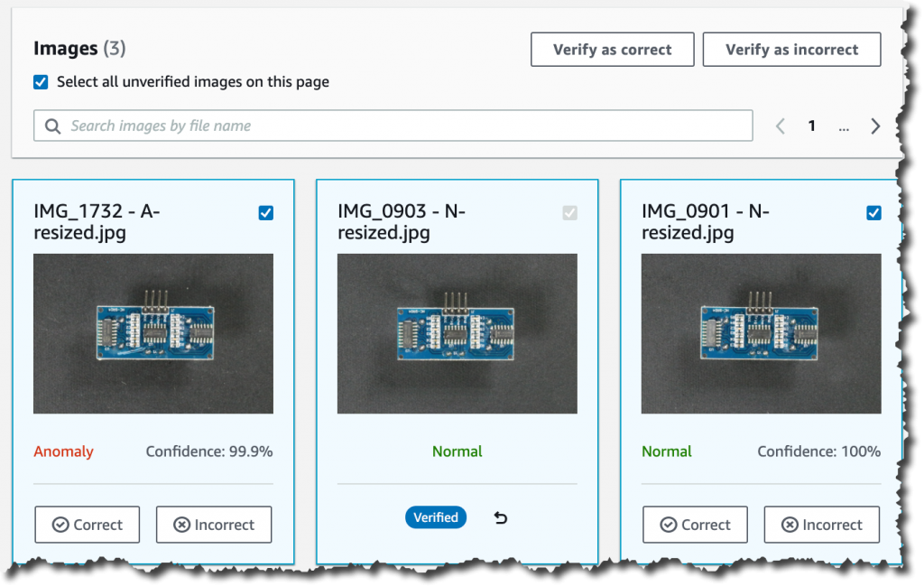
Task: Deselect the IMG_0901 image card checkbox
Action: 873,212
